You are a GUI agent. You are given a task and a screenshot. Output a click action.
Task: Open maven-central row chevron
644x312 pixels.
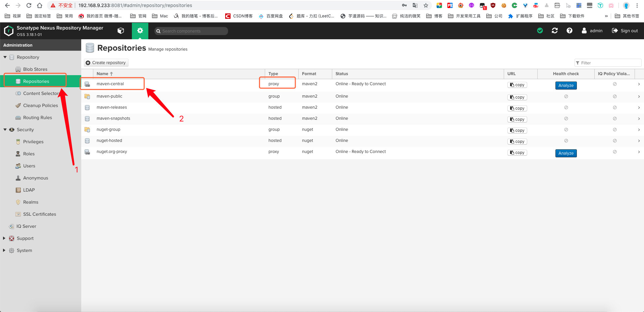(x=639, y=84)
